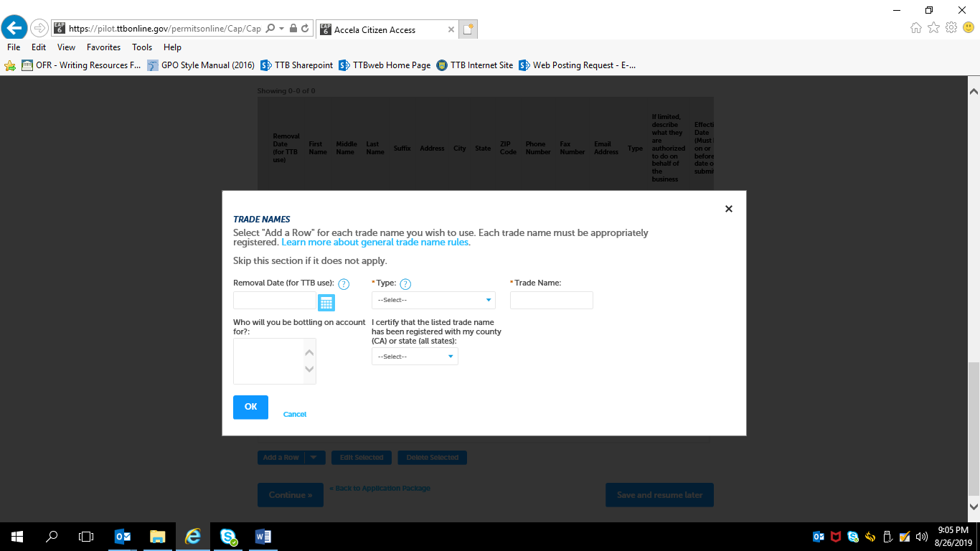Open the View menu
The height and width of the screenshot is (551, 980).
point(66,47)
